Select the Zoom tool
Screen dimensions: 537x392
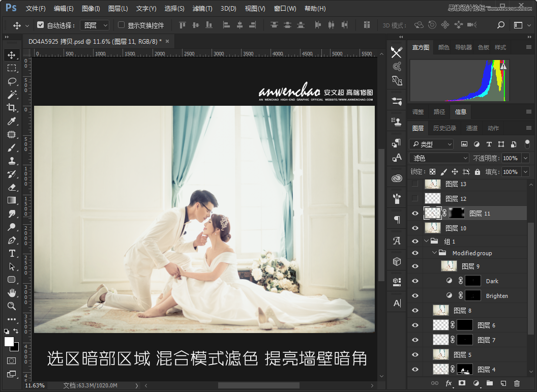point(11,307)
